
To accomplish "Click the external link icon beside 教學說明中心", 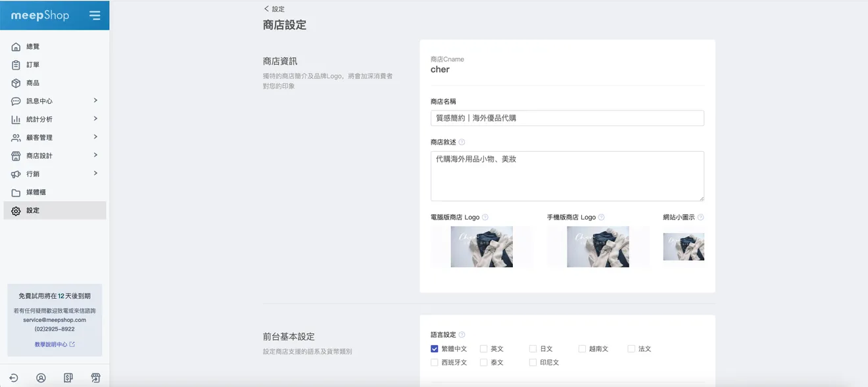I will pyautogui.click(x=72, y=344).
